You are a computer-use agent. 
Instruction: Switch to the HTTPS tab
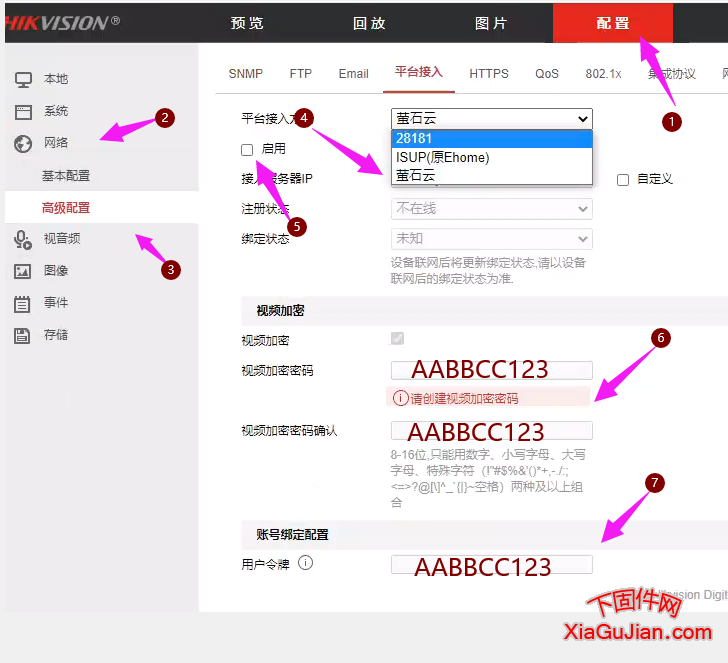click(489, 74)
